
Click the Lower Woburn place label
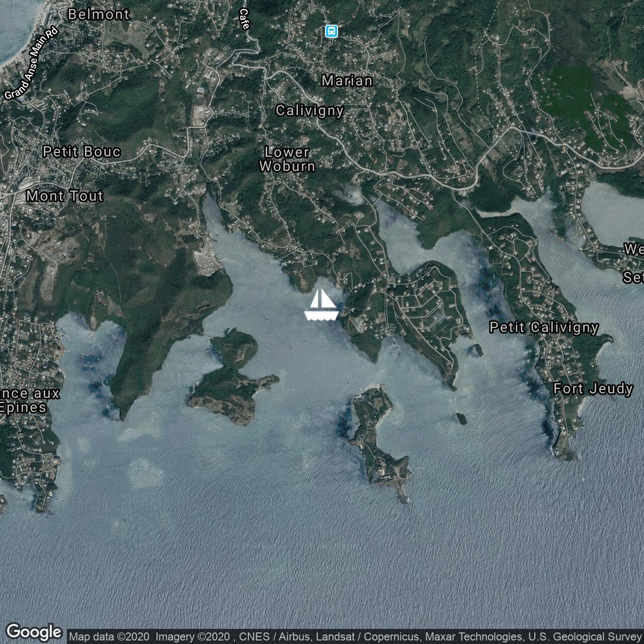[x=287, y=159]
